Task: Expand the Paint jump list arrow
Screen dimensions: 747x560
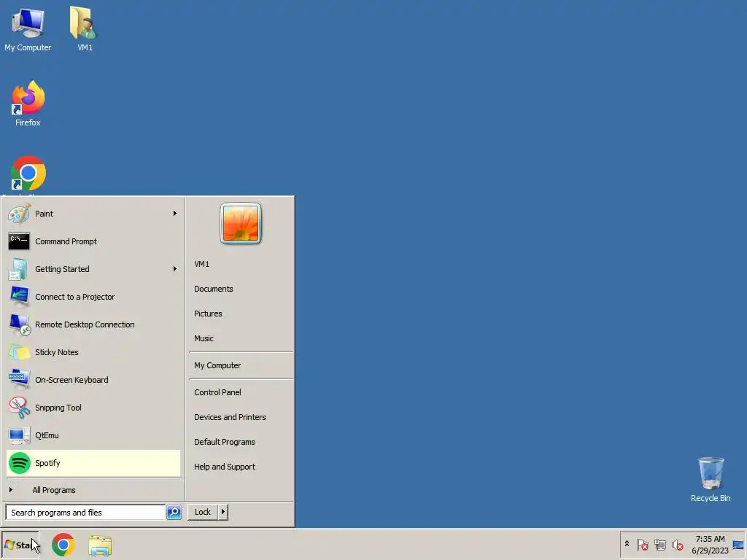Action: tap(175, 214)
